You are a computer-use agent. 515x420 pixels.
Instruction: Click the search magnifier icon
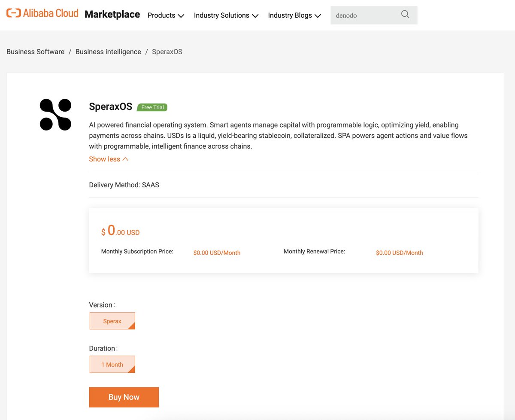405,15
